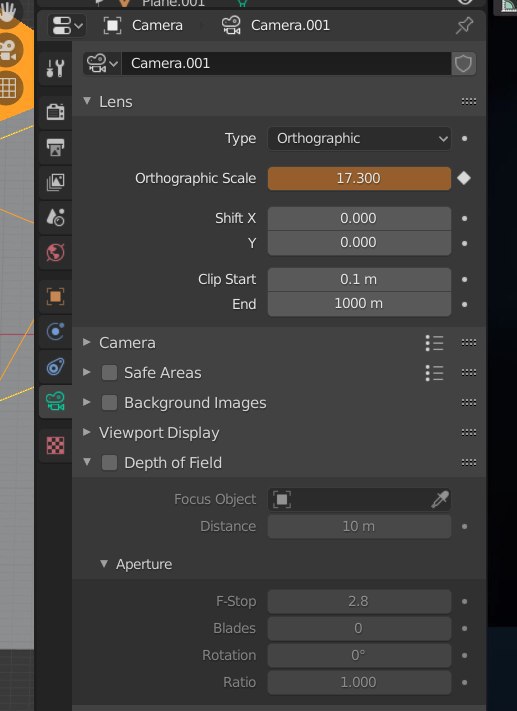Toggle the pin icon in properties header
Viewport: 517px width, 711px height.
[464, 25]
